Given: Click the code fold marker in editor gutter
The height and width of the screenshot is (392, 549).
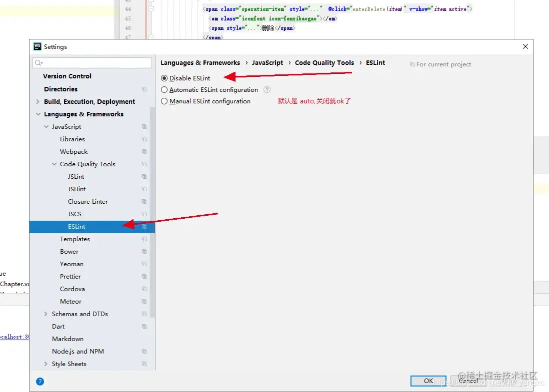Looking at the screenshot, I should coord(151,8).
